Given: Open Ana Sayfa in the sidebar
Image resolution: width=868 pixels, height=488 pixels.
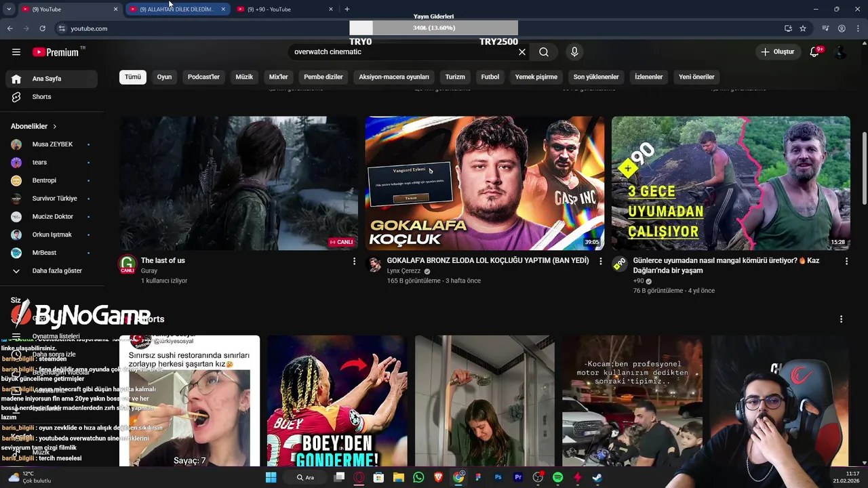Looking at the screenshot, I should [52, 79].
